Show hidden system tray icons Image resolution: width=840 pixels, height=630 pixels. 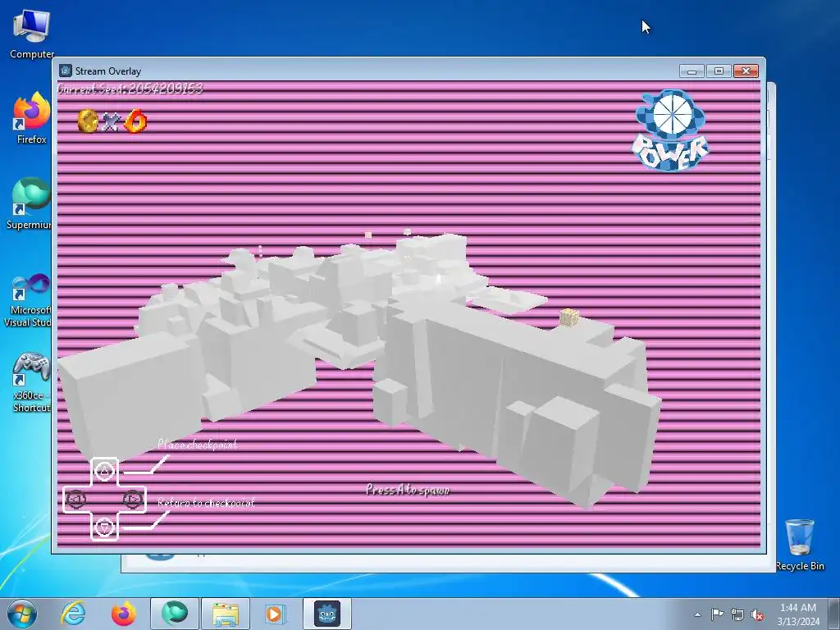[x=697, y=614]
